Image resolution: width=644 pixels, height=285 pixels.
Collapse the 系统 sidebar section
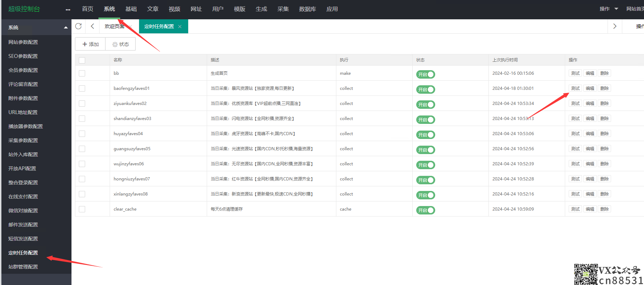[x=66, y=27]
